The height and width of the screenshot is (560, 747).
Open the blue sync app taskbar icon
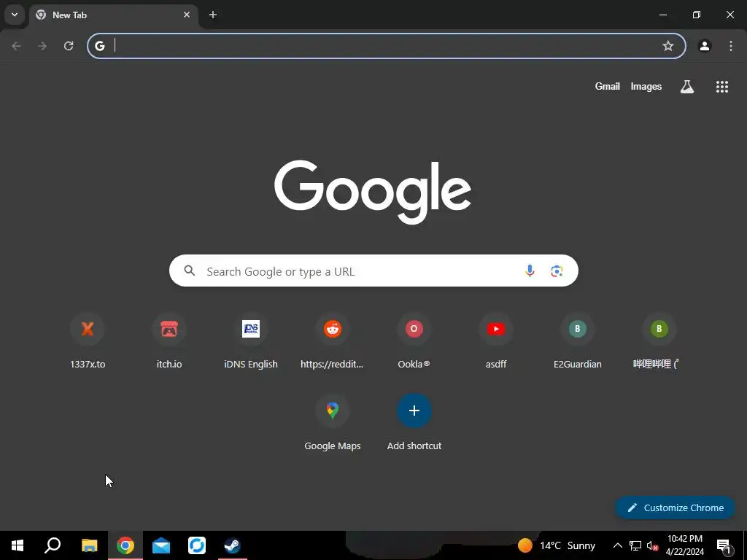(x=197, y=545)
